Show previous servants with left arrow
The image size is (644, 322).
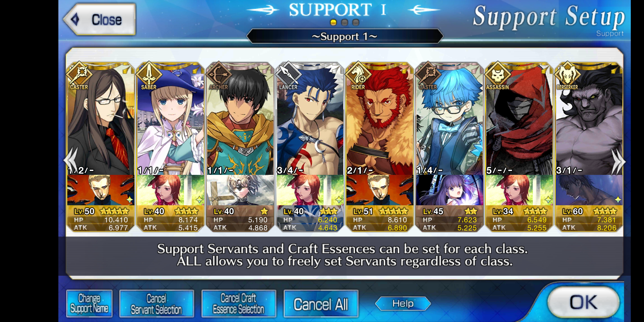72,160
